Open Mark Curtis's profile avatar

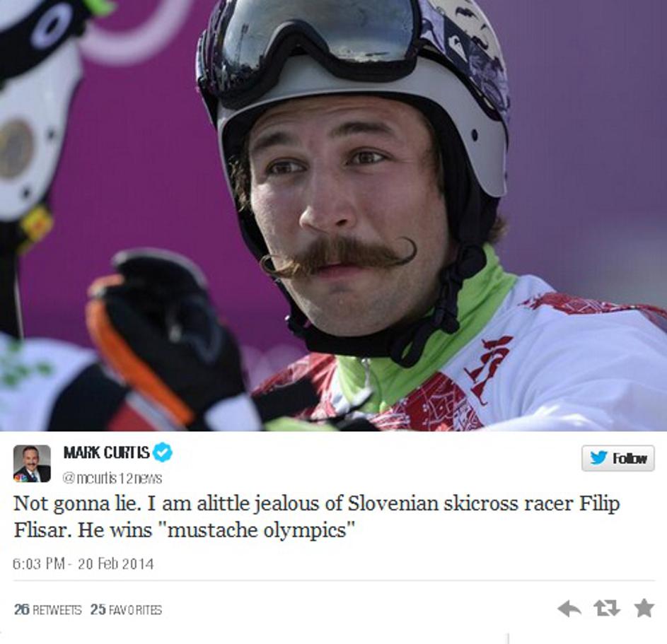pyautogui.click(x=32, y=463)
